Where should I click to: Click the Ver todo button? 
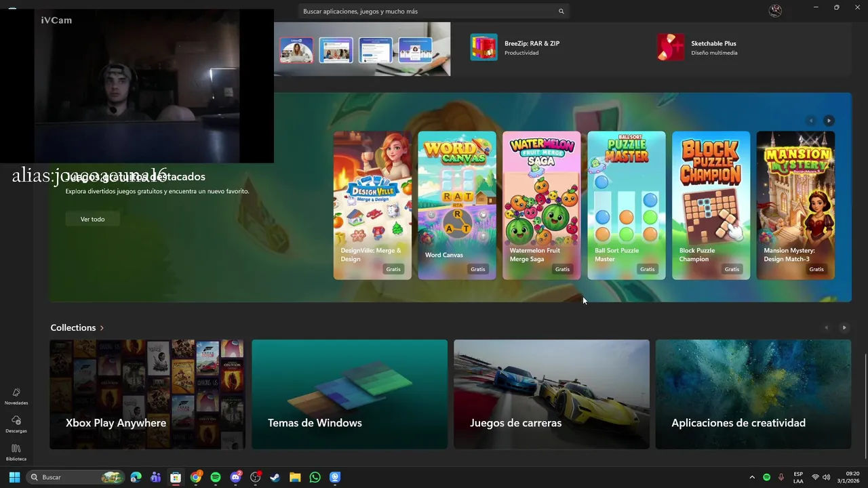coord(93,219)
